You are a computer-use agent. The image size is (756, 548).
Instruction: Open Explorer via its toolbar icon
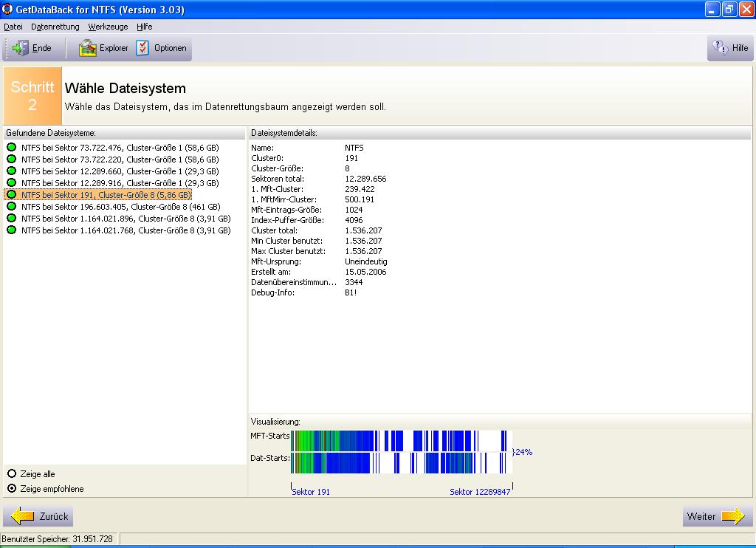tap(88, 48)
